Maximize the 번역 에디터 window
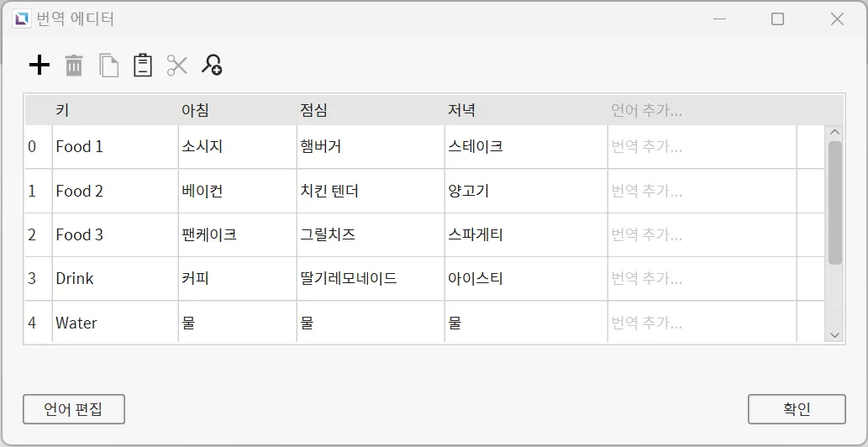The width and height of the screenshot is (868, 447). click(777, 18)
